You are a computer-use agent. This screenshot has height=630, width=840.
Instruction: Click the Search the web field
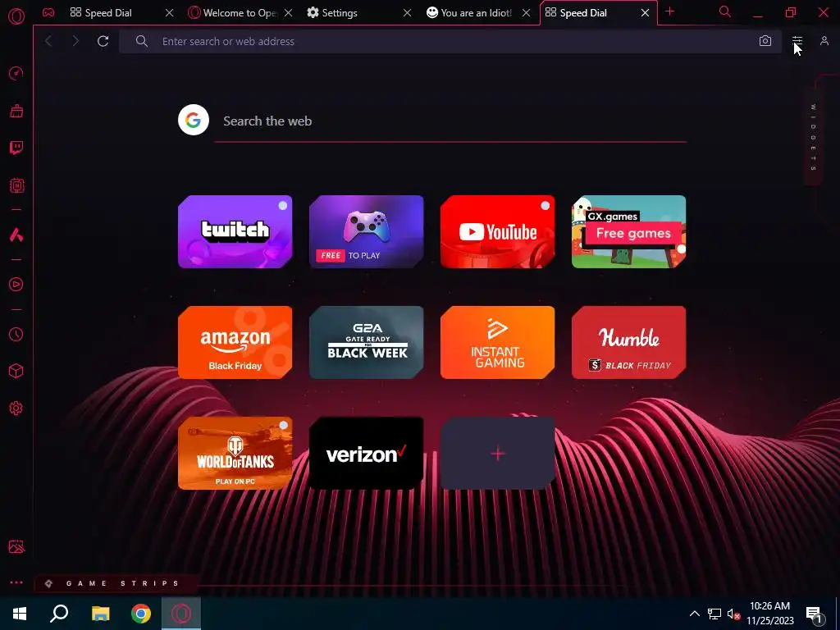pos(450,121)
